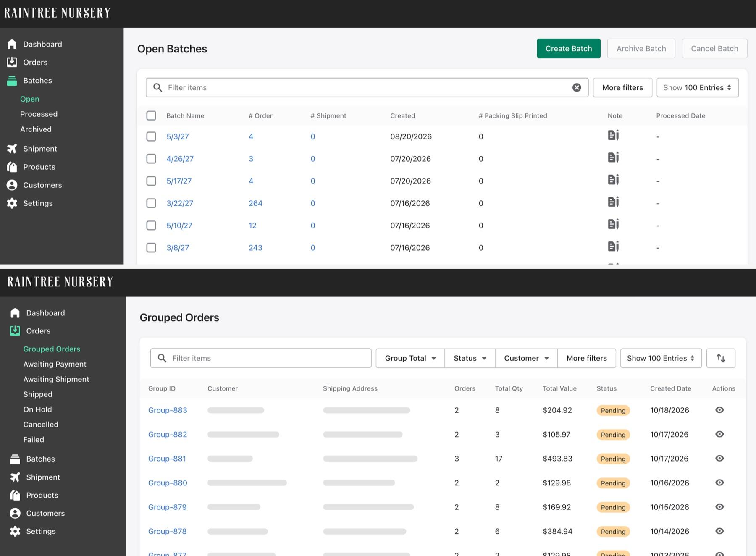
Task: Open the Archived batches submenu item
Action: pos(36,129)
